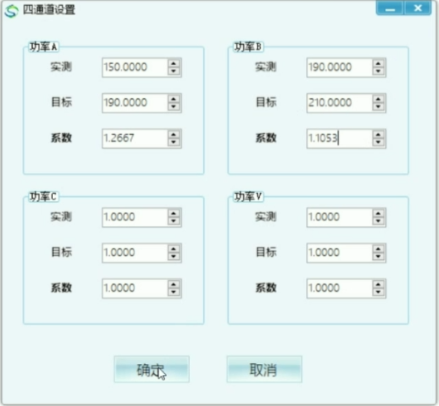Decrease 功率A 目标 value with down arrow
Screen dimensions: 439x406
pyautogui.click(x=174, y=107)
